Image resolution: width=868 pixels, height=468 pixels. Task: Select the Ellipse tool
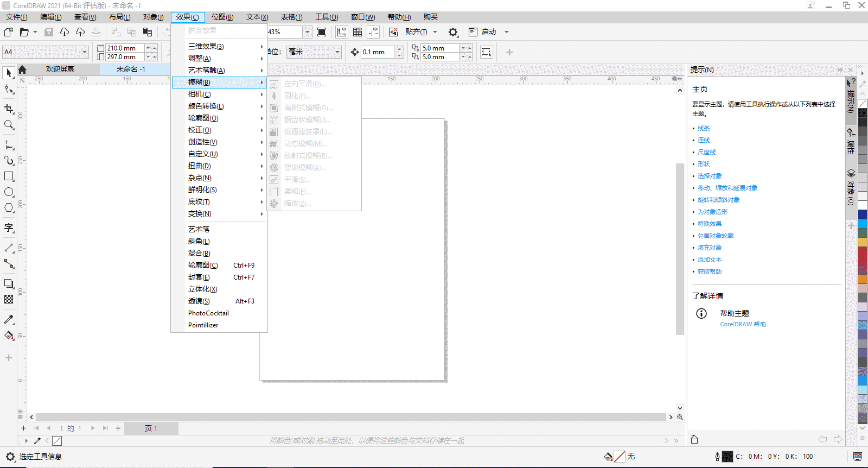(9, 192)
